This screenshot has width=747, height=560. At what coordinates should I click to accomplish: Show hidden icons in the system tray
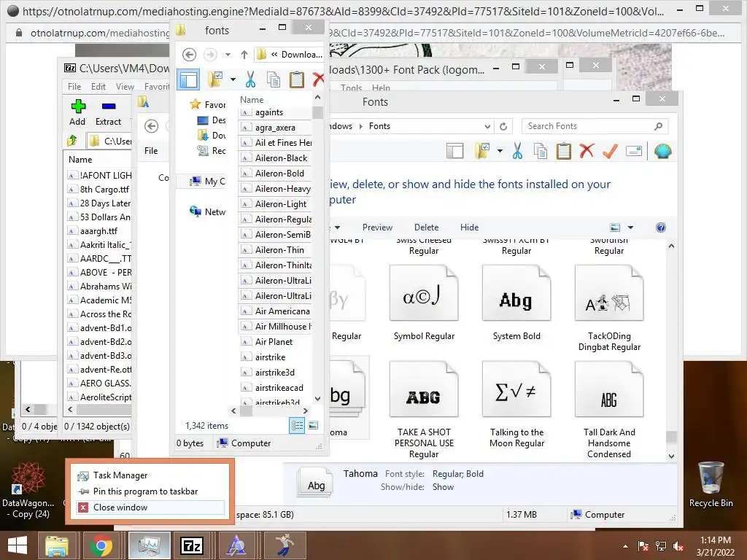pos(625,546)
